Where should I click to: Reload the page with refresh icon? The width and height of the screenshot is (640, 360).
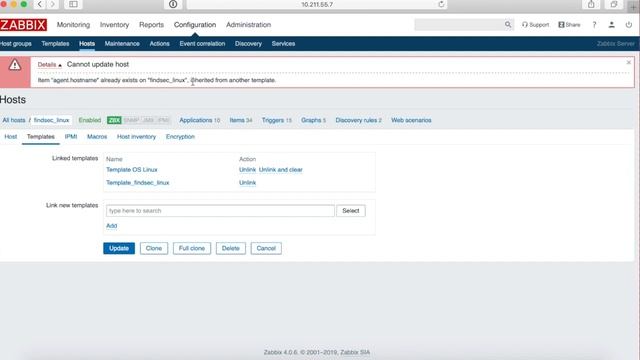tap(441, 4)
